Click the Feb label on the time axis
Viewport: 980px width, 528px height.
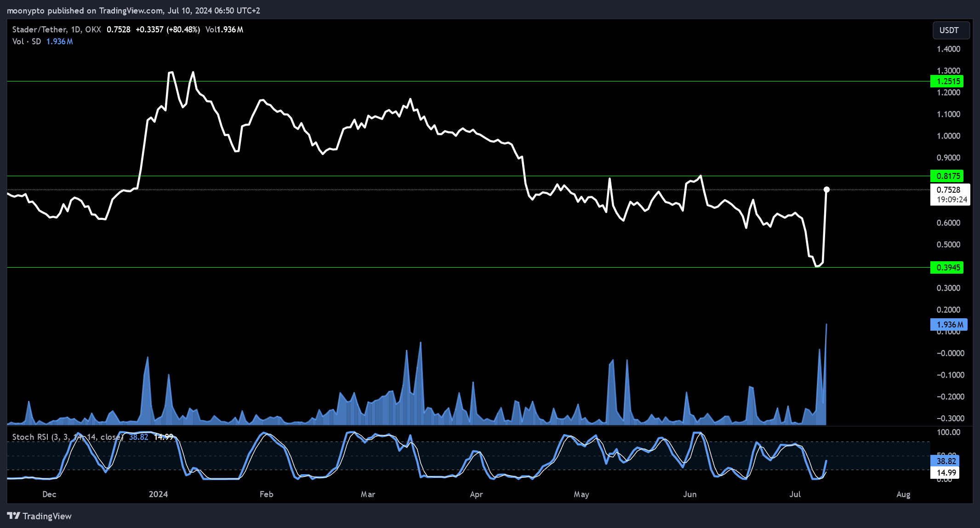[x=266, y=494]
